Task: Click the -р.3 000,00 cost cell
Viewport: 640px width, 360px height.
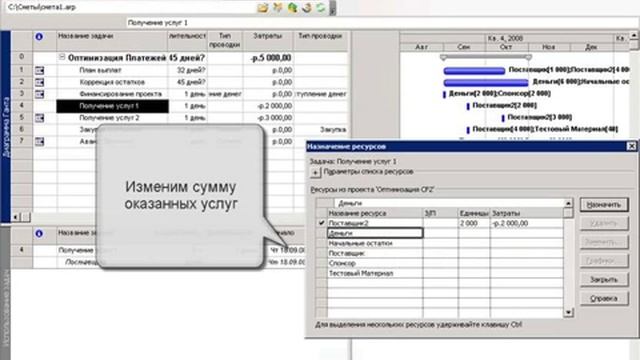Action: 268,118
